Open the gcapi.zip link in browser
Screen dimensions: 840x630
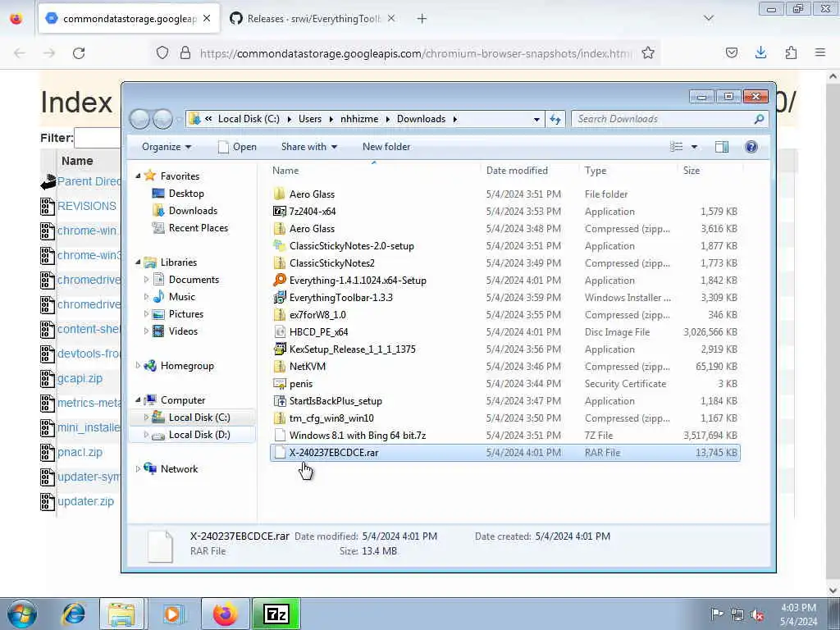tap(80, 379)
